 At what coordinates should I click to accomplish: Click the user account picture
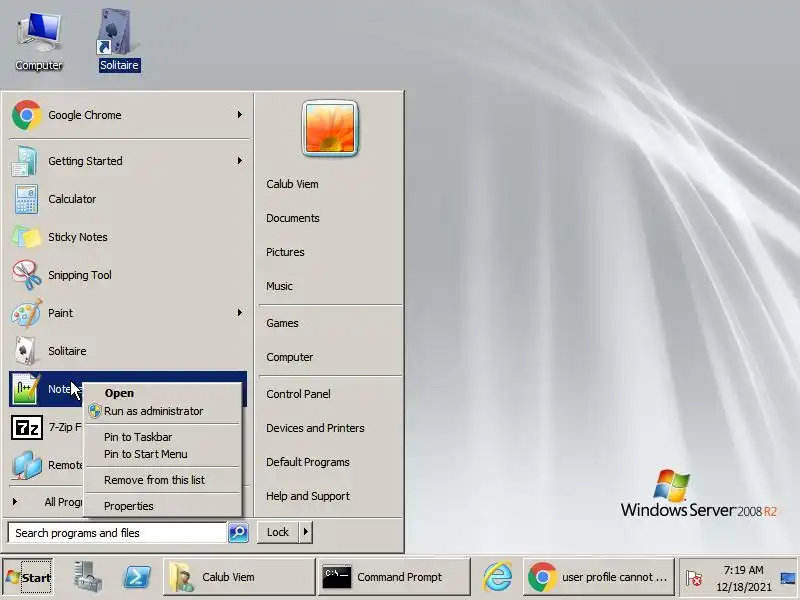point(330,128)
